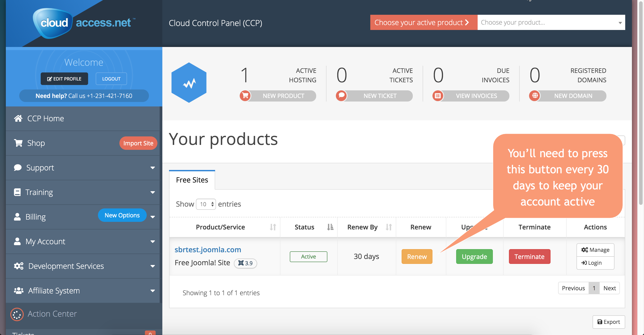644x335 pixels.
Task: Sort by Product/Service column arrows
Action: click(273, 227)
